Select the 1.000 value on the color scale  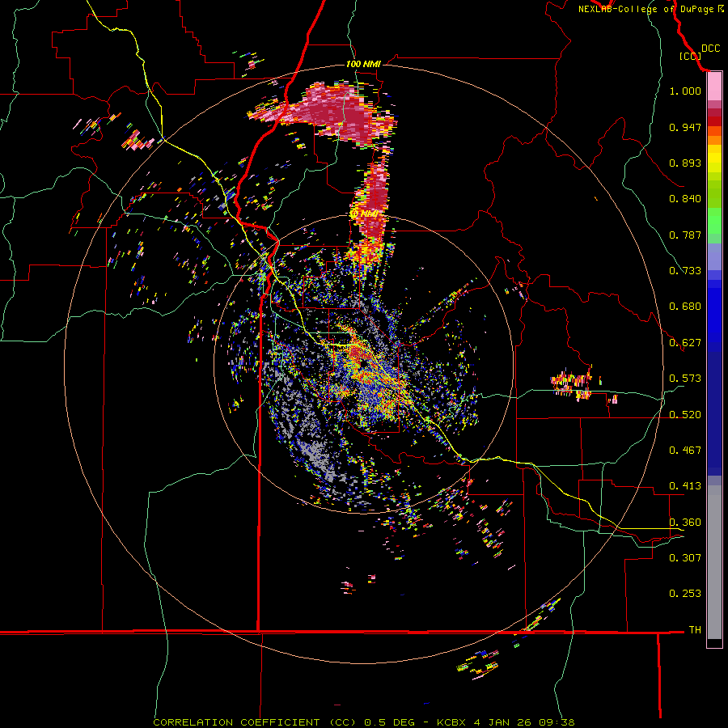click(685, 91)
